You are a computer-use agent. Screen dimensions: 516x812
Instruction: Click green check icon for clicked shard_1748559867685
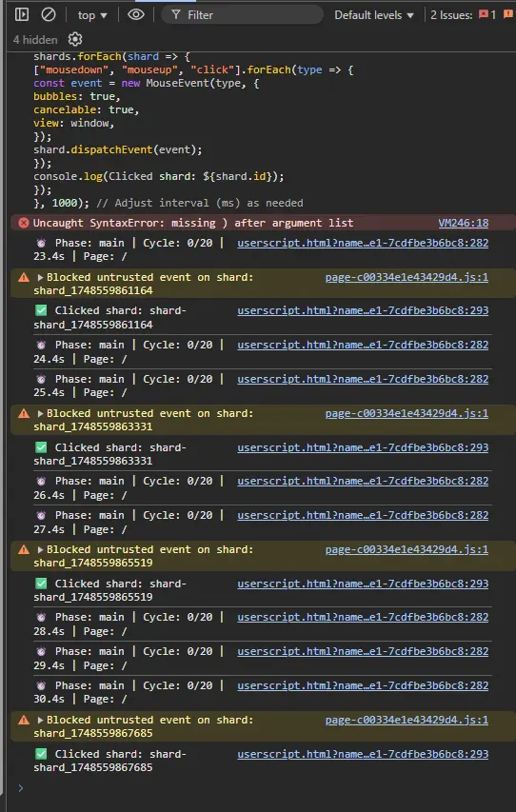(41, 754)
